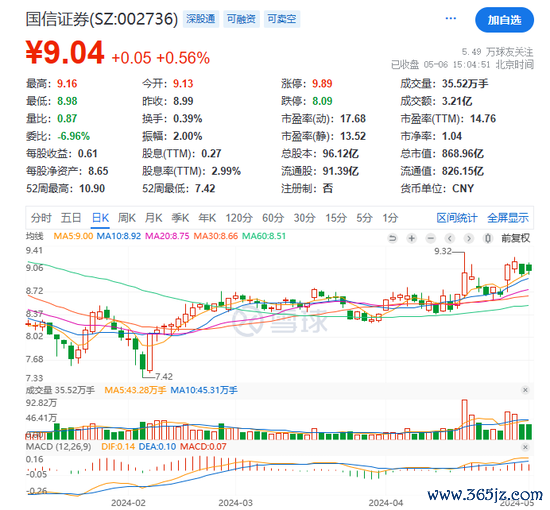The height and width of the screenshot is (510, 550).
Task: Open 区间统计 range statistics link
Action: coord(457,218)
